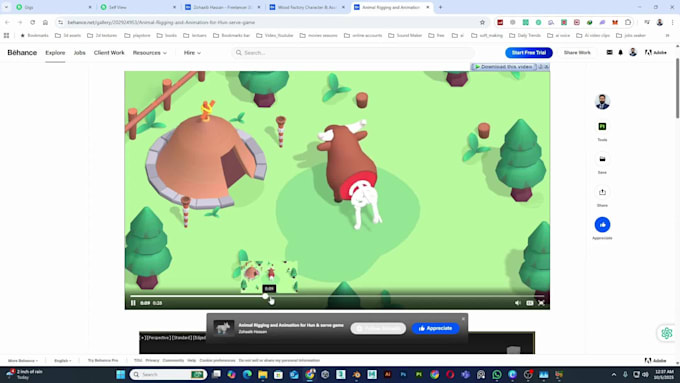Screen dimensions: 680x383
Task: Click the page vertical scrollbar
Action: click(677, 88)
